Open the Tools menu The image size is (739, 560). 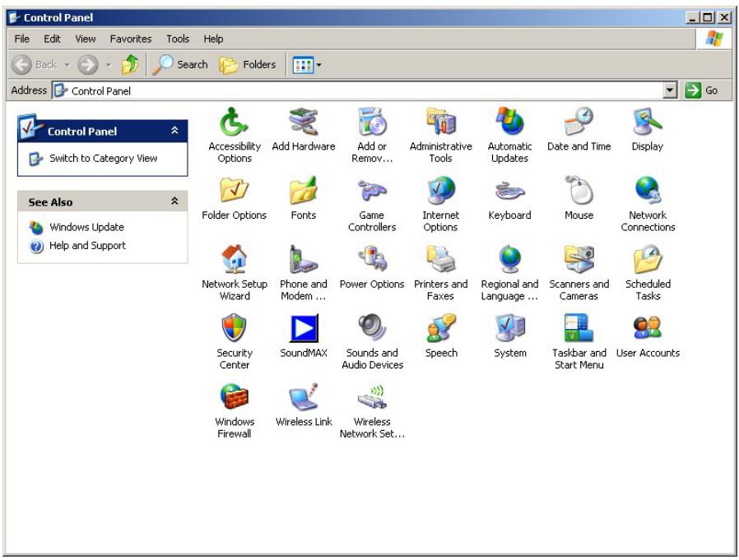(x=178, y=39)
